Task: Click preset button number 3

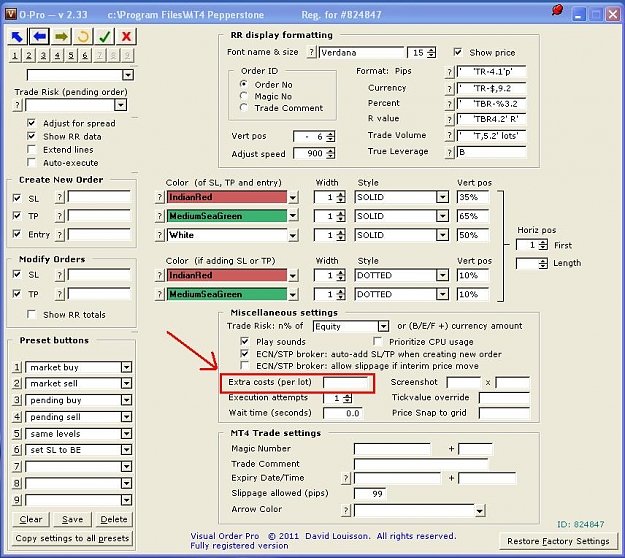Action: [x=16, y=400]
